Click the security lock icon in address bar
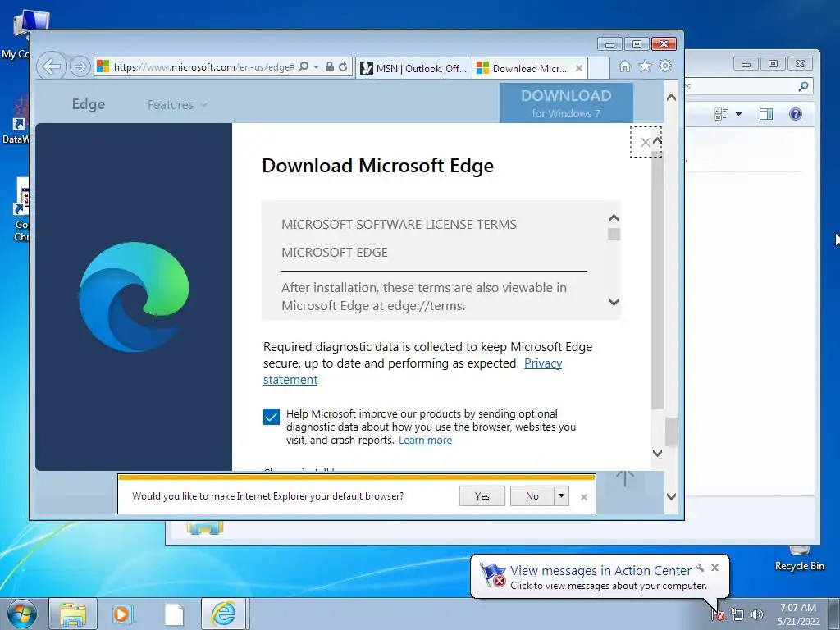The width and height of the screenshot is (840, 630). pos(330,66)
